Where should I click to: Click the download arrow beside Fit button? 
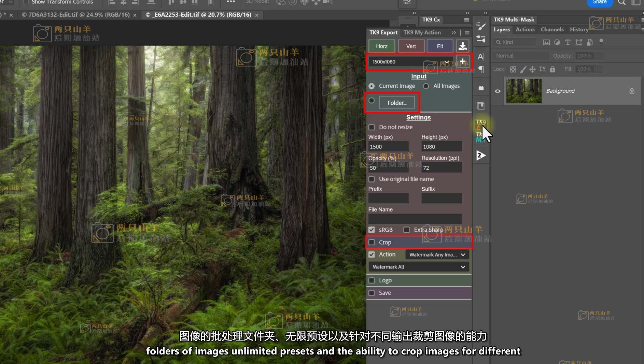463,46
